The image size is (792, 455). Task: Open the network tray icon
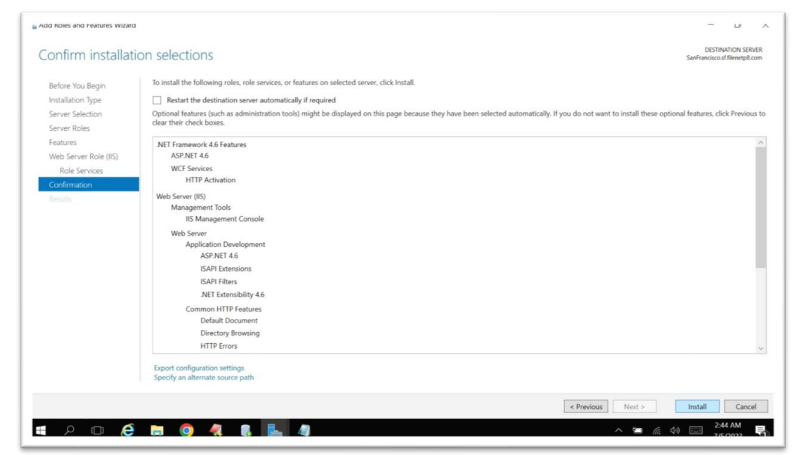coord(657,430)
